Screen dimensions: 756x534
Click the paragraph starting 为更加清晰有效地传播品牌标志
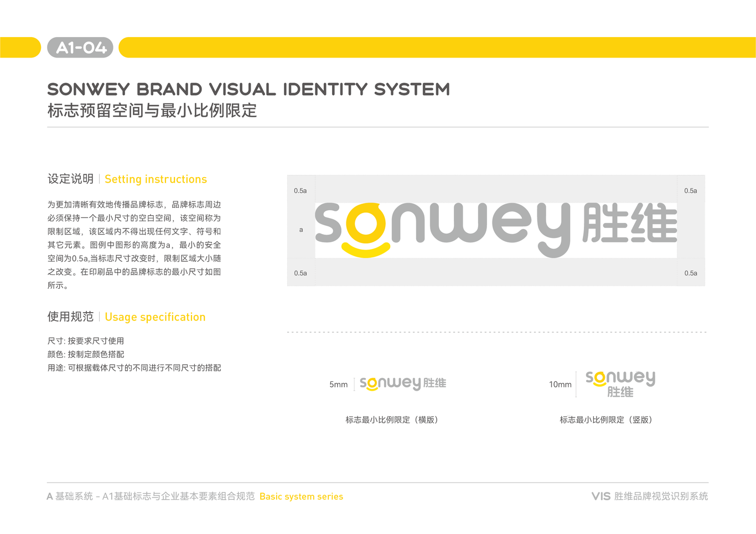tap(134, 245)
